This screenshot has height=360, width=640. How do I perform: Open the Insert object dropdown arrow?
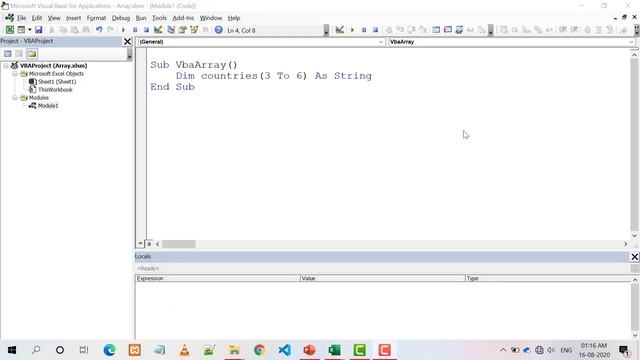click(x=29, y=30)
